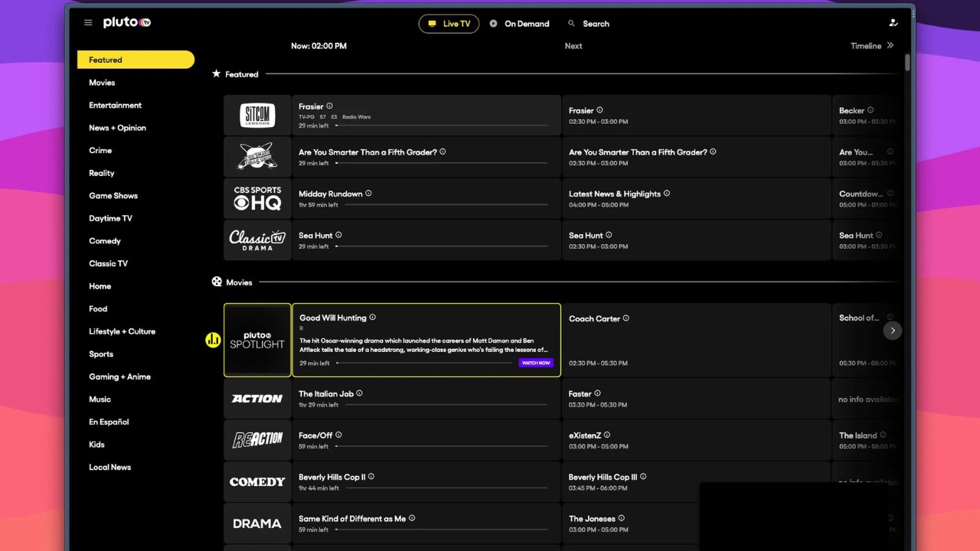Show info for current Sea Hunt
The image size is (980, 551).
[338, 235]
